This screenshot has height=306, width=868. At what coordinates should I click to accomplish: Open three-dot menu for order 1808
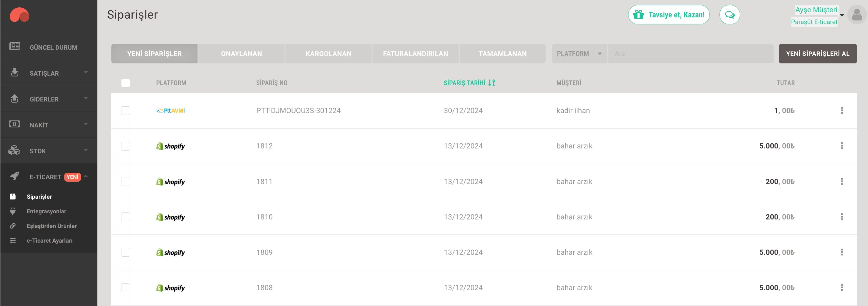pyautogui.click(x=842, y=288)
